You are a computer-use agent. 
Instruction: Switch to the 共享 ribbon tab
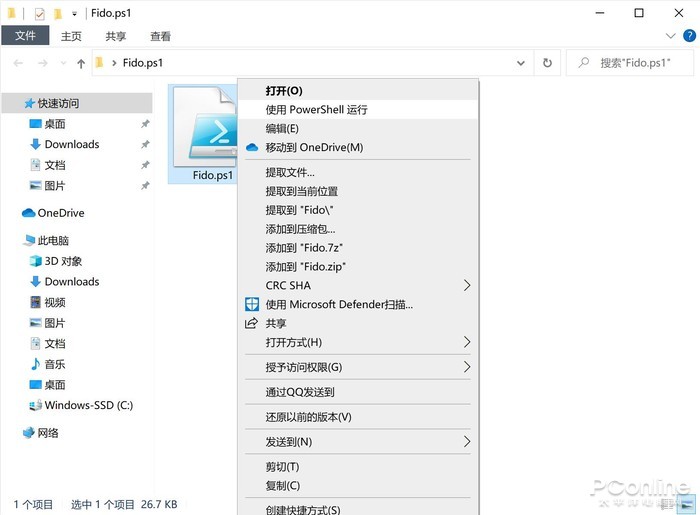[x=116, y=36]
